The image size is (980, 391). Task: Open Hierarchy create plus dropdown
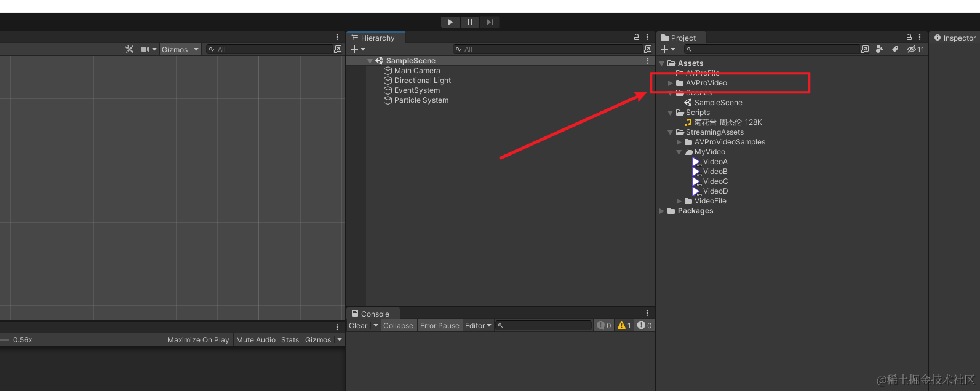coord(357,49)
